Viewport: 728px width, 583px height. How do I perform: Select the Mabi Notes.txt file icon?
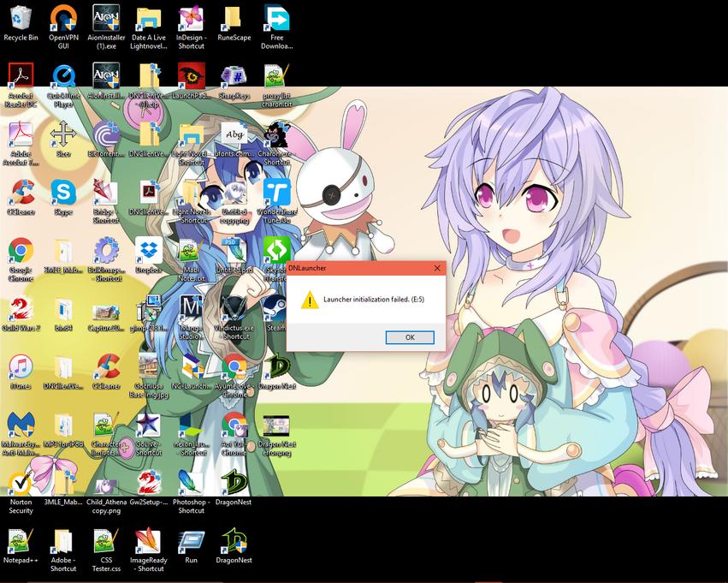point(191,250)
